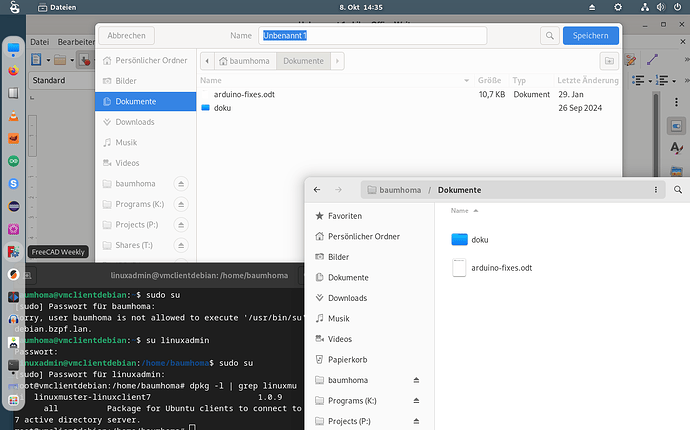Create new folder in save dialog

point(609,61)
